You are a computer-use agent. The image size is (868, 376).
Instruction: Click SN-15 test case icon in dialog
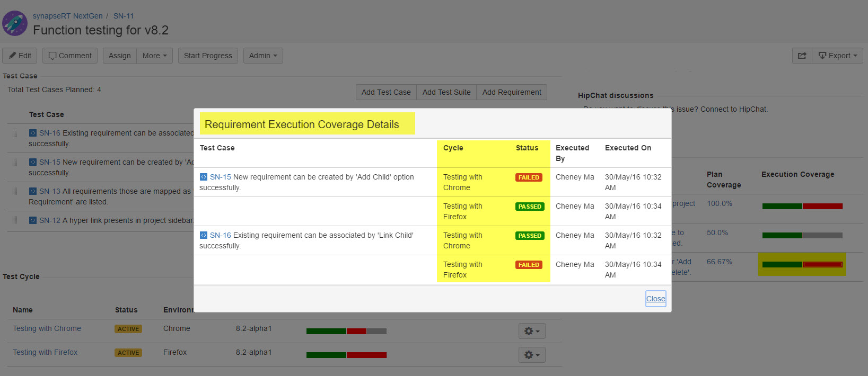pos(204,177)
